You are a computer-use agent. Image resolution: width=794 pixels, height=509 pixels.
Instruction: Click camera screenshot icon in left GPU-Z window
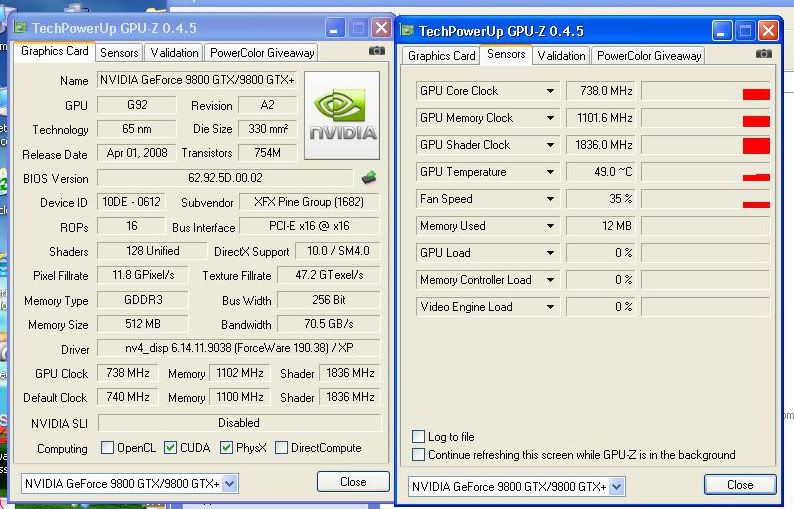tap(377, 51)
